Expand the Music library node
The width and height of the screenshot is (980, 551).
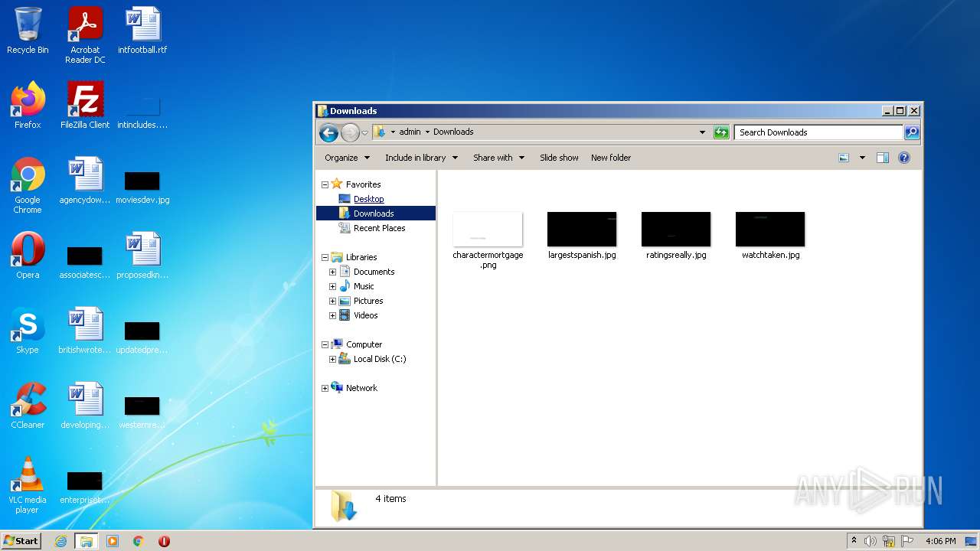(x=332, y=286)
